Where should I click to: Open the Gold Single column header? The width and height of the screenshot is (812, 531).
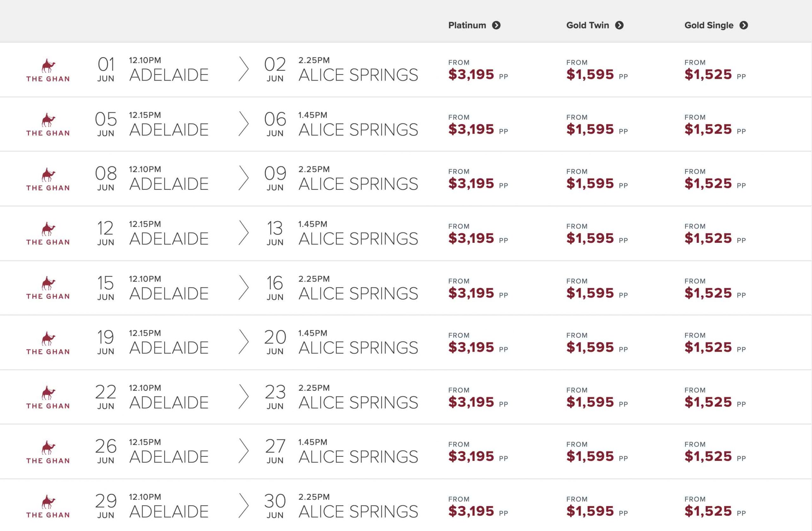[709, 25]
